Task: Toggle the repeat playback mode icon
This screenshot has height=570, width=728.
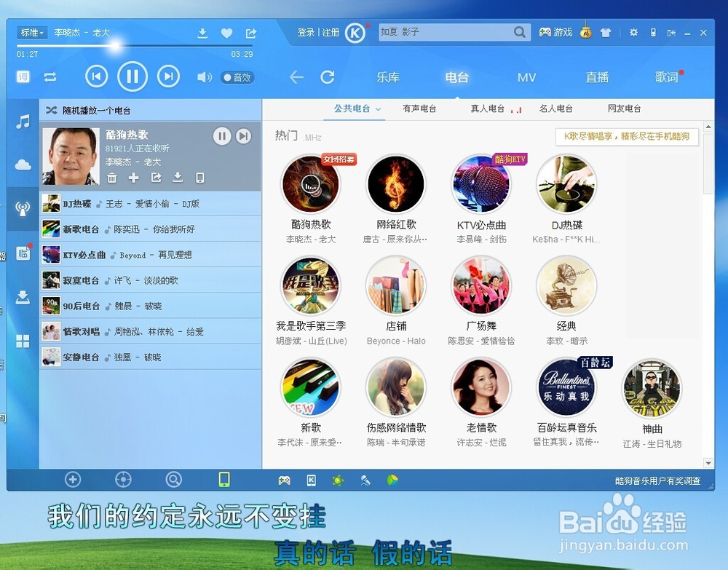Action: (x=50, y=77)
